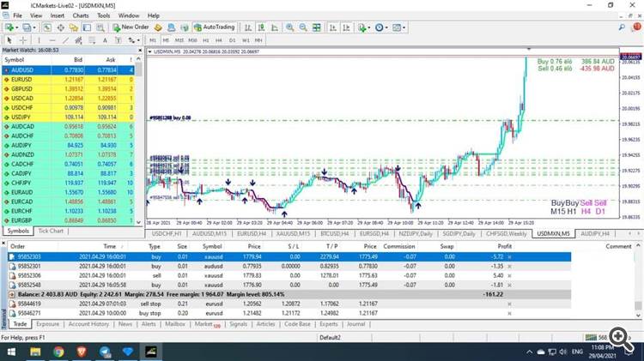Toggle chart Auto Scroll
The width and height of the screenshot is (644, 361).
[x=332, y=27]
